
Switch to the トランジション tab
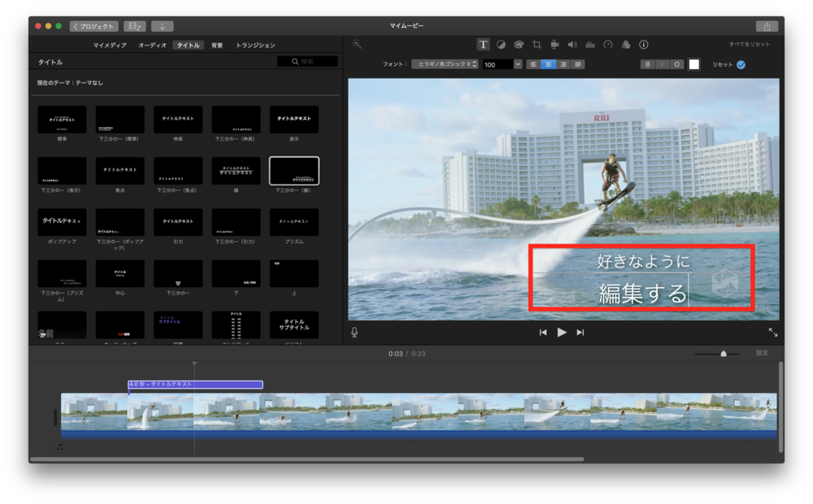point(255,45)
